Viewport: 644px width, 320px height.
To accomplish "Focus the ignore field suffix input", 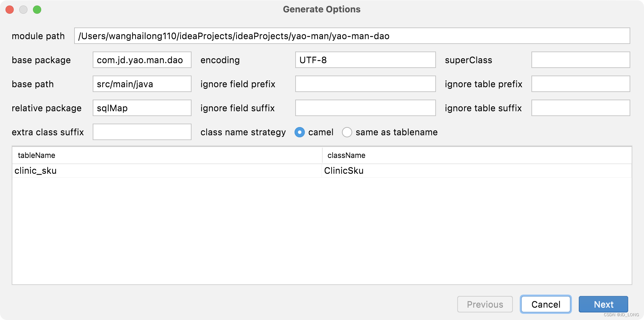I will coord(366,108).
